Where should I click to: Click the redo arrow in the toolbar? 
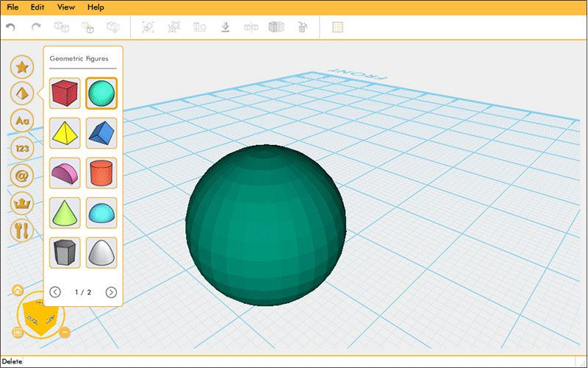pos(35,27)
